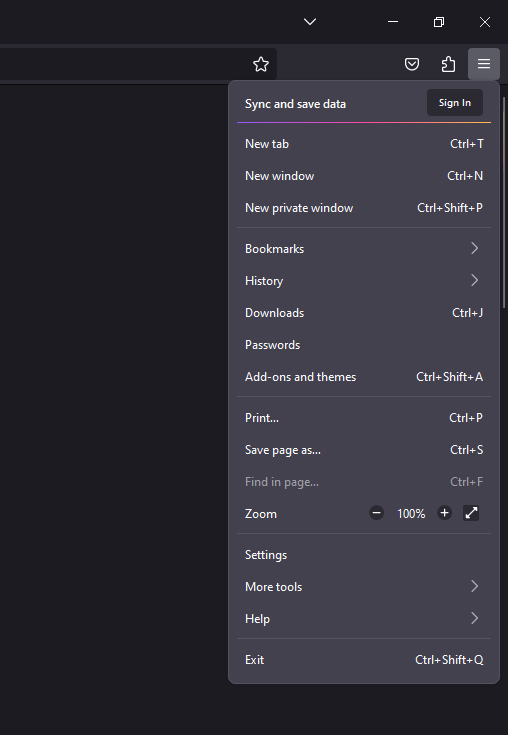508x735 pixels.
Task: Expand the More tools submenu
Action: (364, 586)
